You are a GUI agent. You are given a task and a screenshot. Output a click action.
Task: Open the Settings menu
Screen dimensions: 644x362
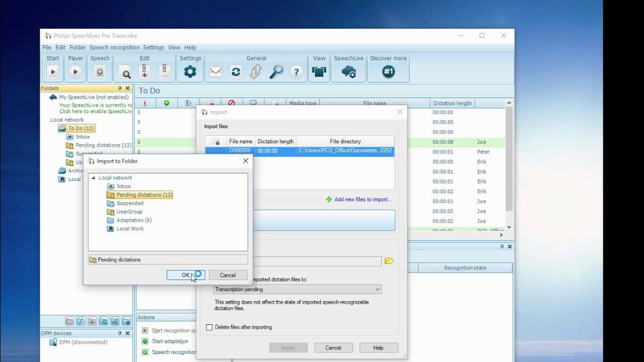[153, 47]
